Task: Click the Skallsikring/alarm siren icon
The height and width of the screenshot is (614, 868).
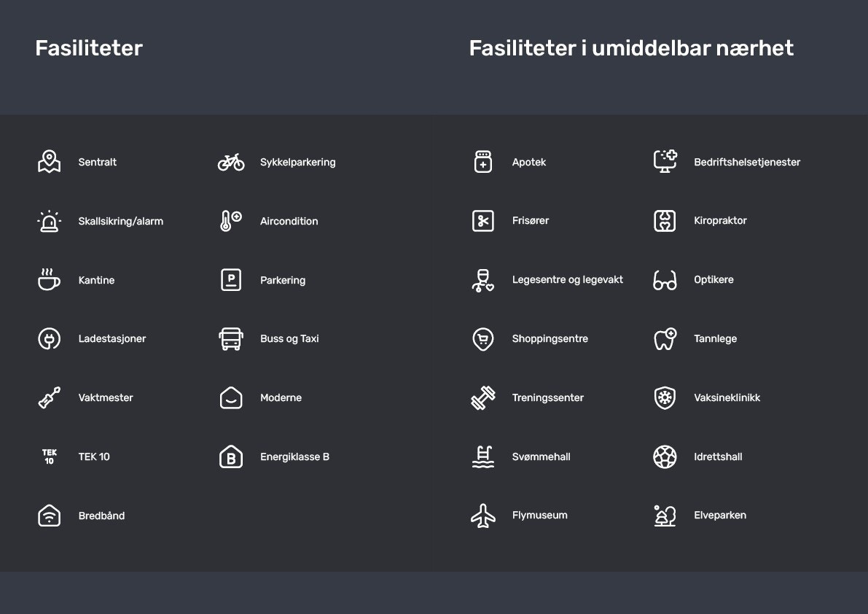Action: (50, 221)
